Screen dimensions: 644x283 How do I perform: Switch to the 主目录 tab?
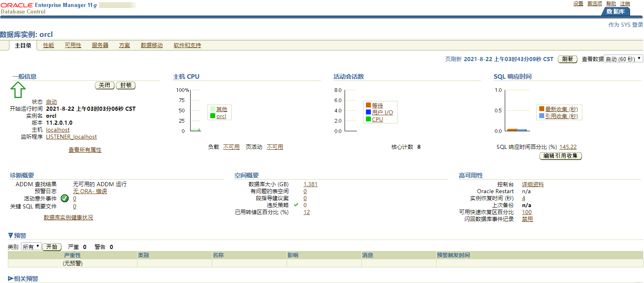23,46
